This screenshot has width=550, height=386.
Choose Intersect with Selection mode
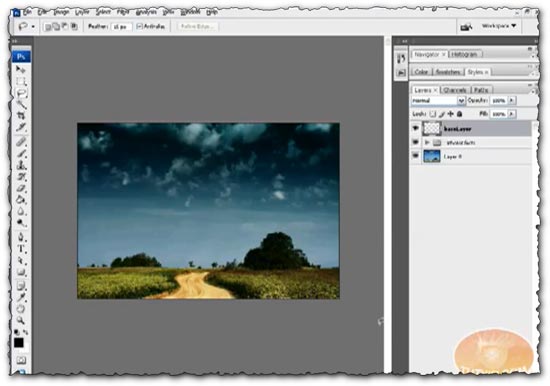point(74,27)
